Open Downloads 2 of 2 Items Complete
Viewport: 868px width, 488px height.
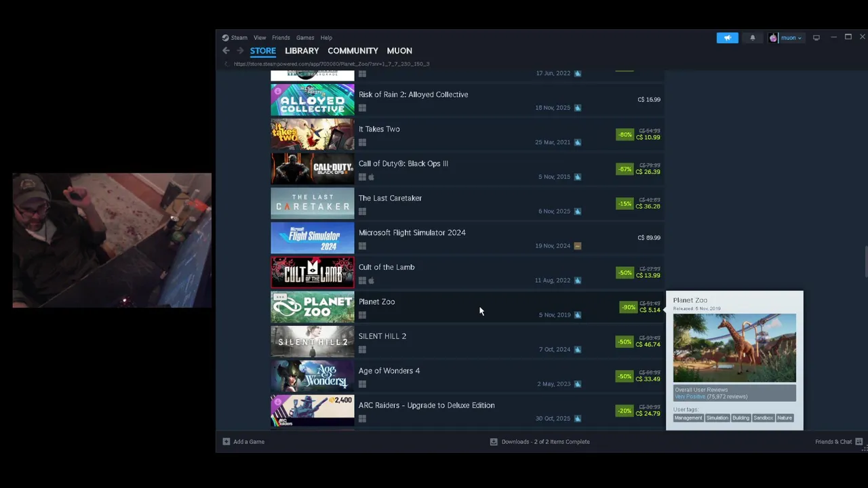(x=540, y=442)
